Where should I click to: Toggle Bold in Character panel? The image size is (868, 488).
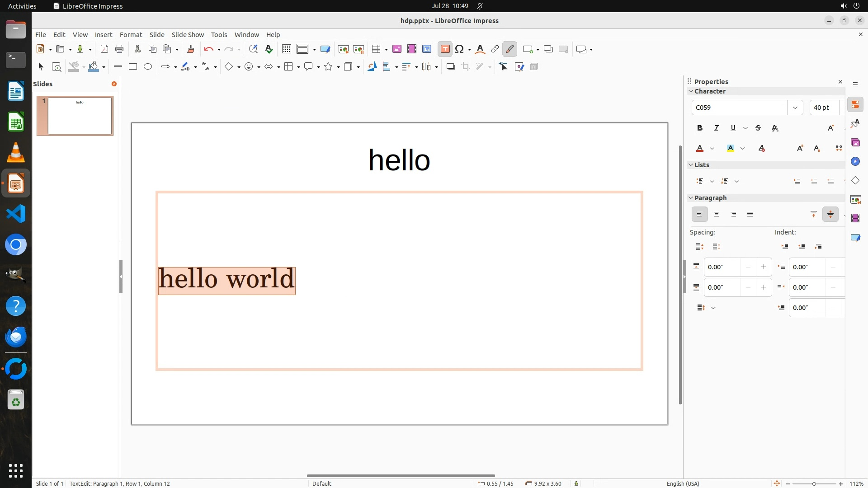pyautogui.click(x=700, y=128)
